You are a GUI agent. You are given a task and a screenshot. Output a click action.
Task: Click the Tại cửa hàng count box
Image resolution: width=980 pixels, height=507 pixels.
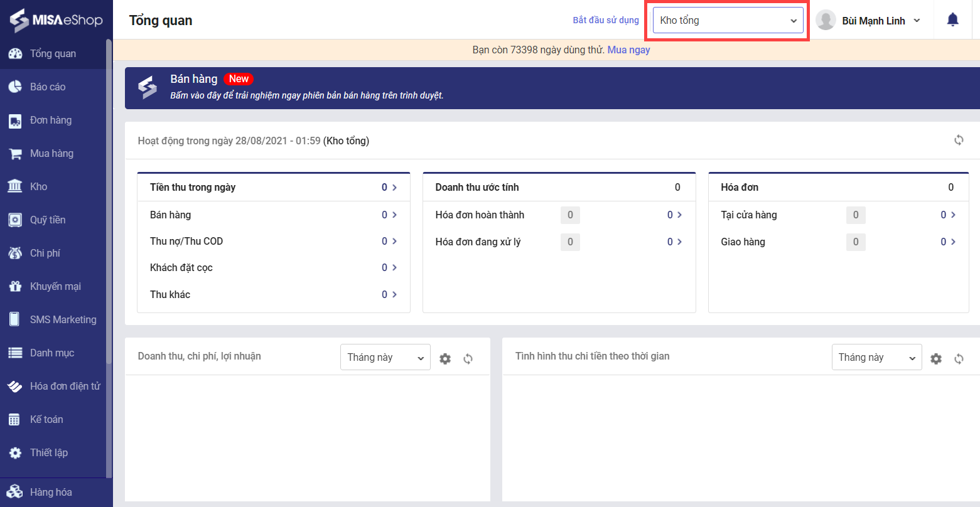click(856, 215)
